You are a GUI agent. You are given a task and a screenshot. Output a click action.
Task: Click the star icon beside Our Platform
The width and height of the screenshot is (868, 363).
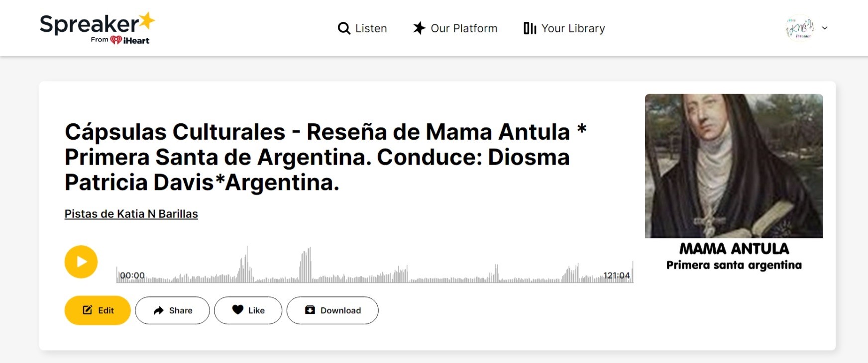pos(419,28)
